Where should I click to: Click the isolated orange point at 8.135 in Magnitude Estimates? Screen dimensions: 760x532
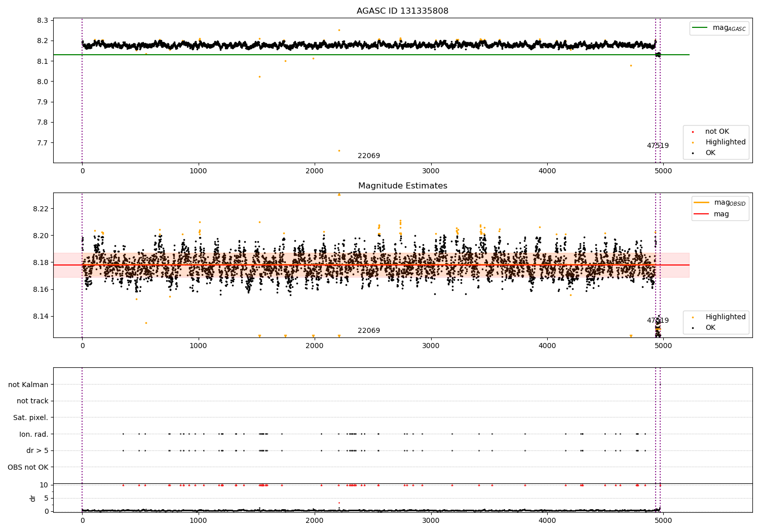146,323
